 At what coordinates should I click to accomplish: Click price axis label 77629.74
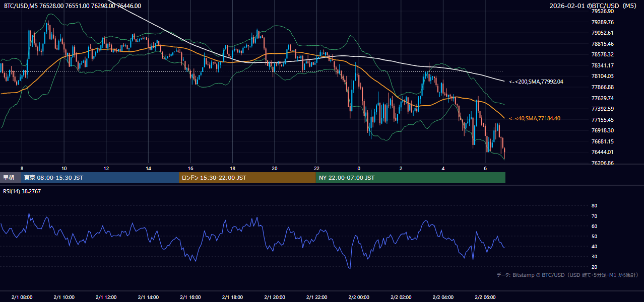pos(602,98)
